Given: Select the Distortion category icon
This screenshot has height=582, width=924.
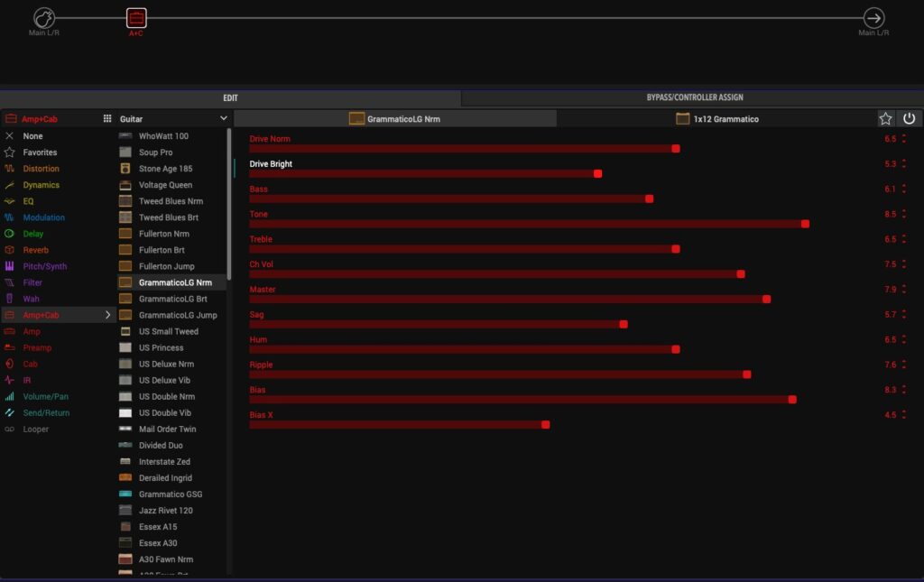Looking at the screenshot, I should point(10,169).
